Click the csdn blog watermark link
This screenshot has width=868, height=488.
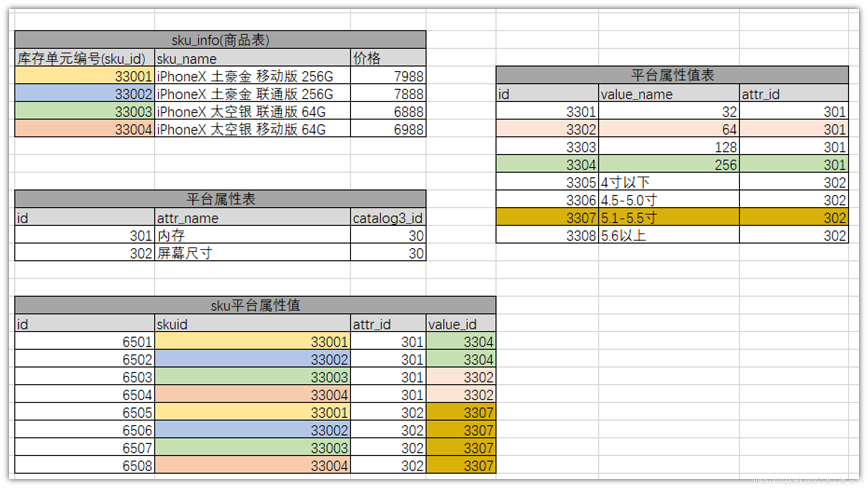(x=808, y=480)
